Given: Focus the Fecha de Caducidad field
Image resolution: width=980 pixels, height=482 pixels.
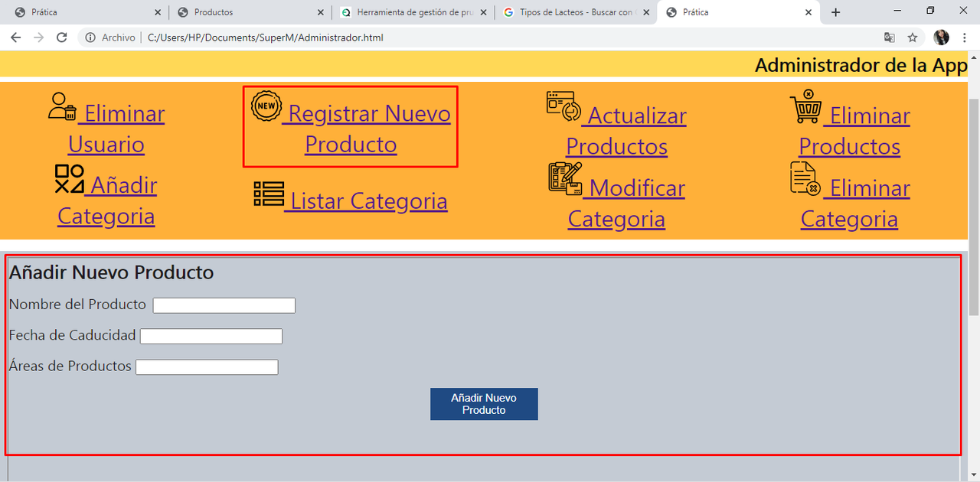Looking at the screenshot, I should [211, 336].
